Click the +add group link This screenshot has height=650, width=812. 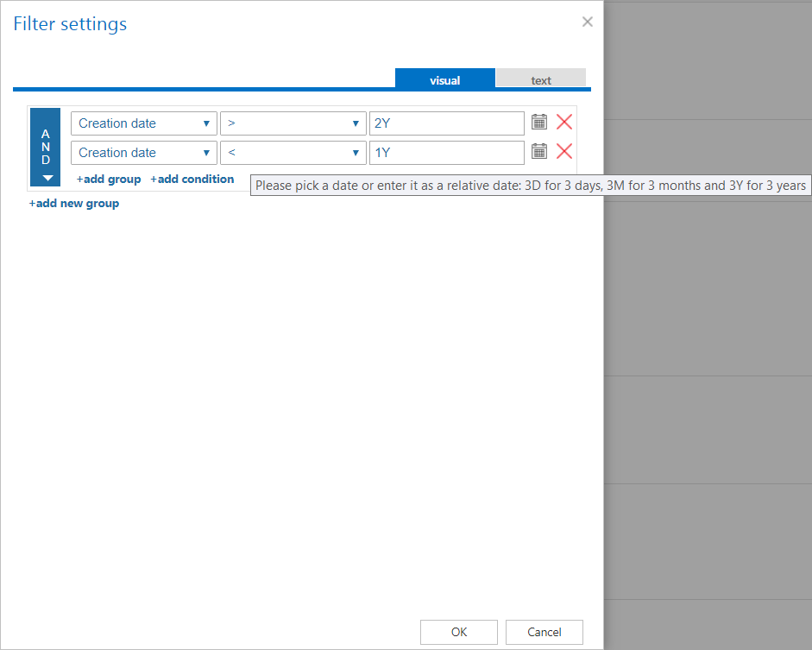109,180
